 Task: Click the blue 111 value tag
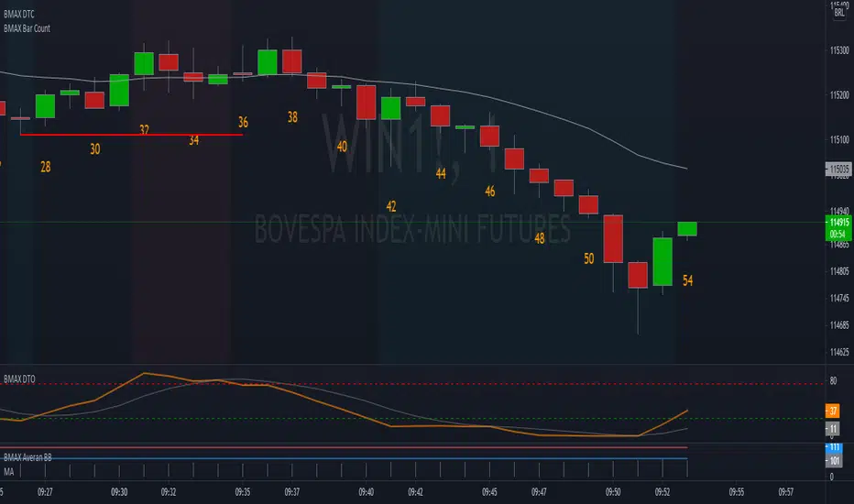pyautogui.click(x=834, y=447)
